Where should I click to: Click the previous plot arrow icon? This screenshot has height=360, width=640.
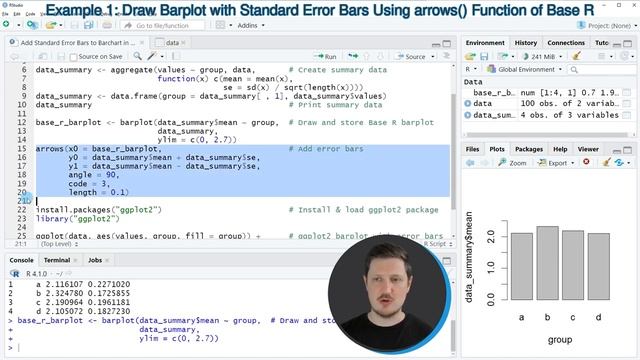pos(470,162)
